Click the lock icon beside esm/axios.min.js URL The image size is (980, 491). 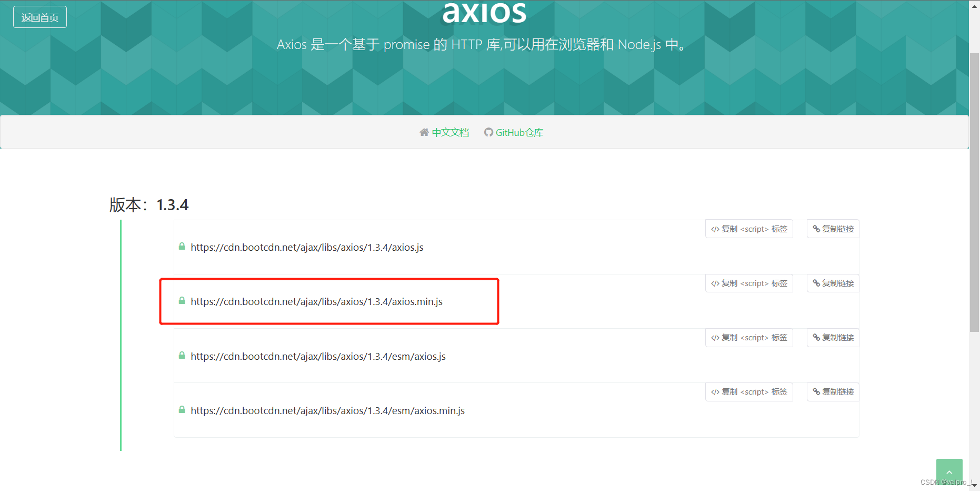(x=182, y=409)
